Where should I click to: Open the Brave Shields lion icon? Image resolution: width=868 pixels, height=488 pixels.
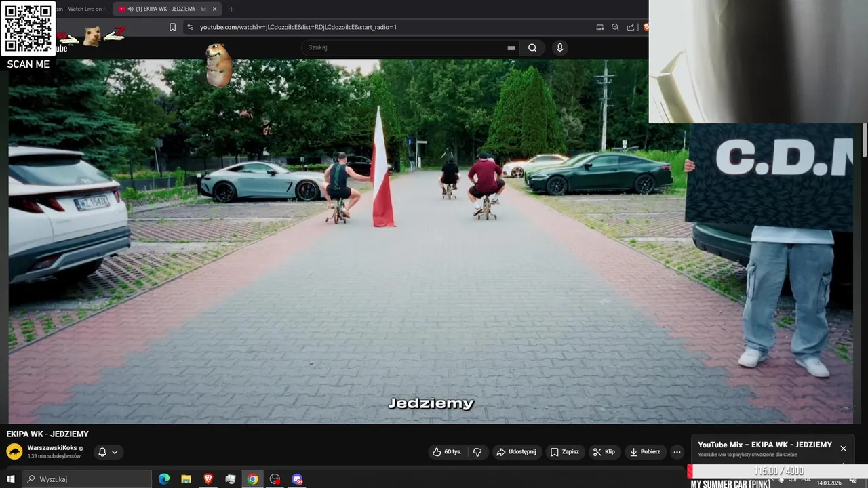point(646,27)
